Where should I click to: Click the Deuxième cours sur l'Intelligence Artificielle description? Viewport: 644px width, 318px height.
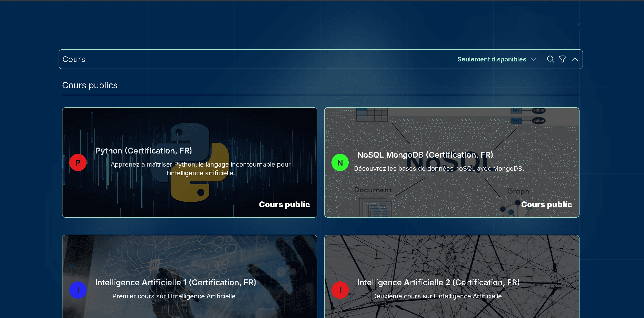pyautogui.click(x=437, y=296)
